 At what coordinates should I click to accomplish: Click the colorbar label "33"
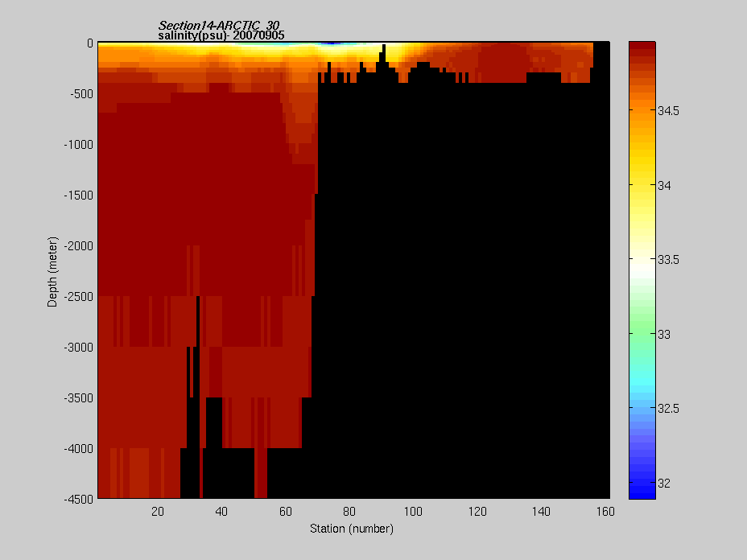point(664,335)
